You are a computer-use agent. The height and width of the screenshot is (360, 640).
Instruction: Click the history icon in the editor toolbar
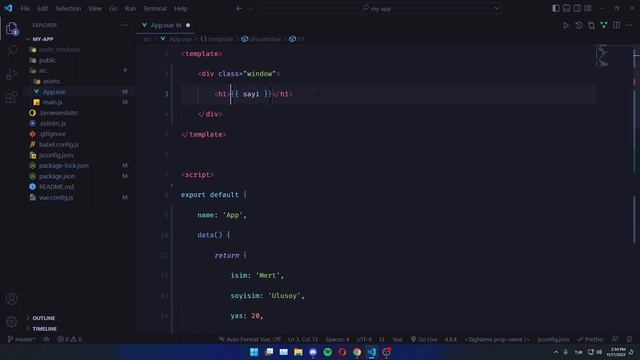pos(579,25)
